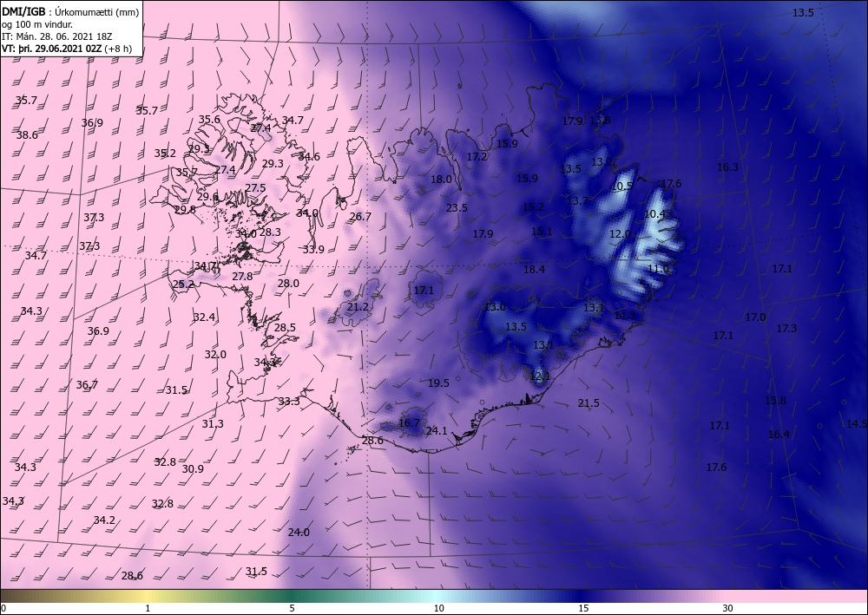Screen dimensions: 868x615
Task: Click the value 13.7
Action: pyautogui.click(x=577, y=200)
